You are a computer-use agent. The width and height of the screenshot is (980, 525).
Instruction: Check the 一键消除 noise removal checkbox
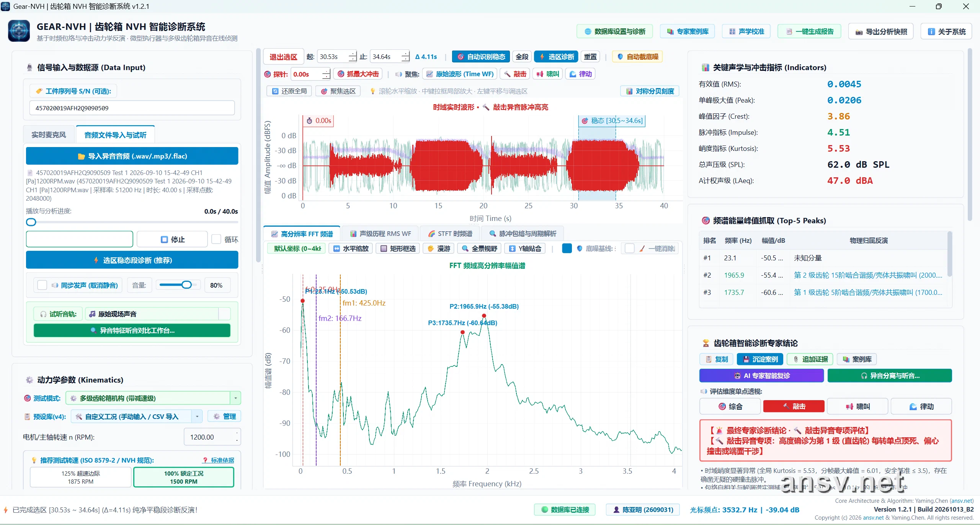[629, 249]
